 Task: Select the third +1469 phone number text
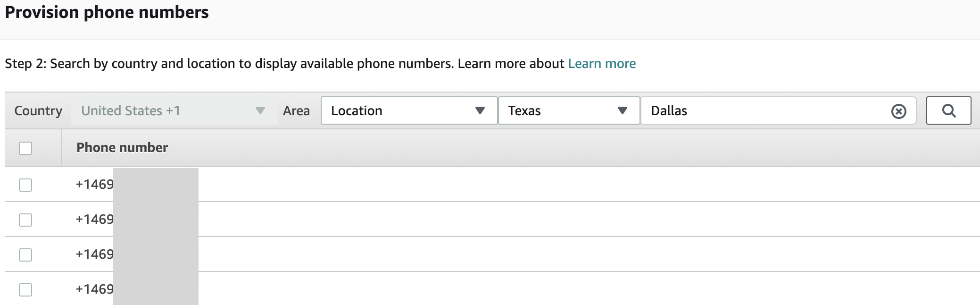coord(94,254)
